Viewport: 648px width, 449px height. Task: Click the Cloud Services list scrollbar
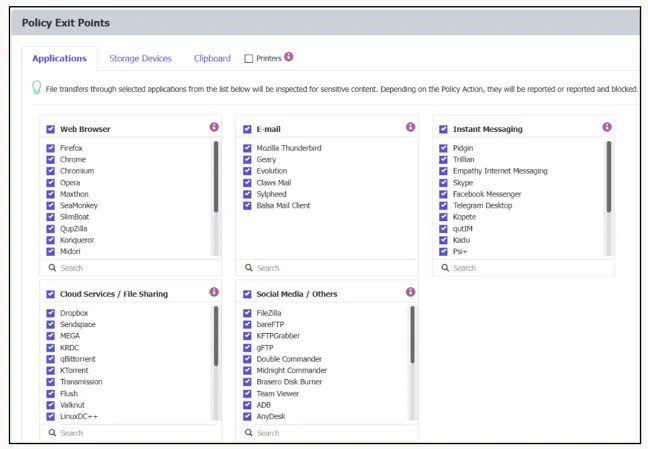216,336
